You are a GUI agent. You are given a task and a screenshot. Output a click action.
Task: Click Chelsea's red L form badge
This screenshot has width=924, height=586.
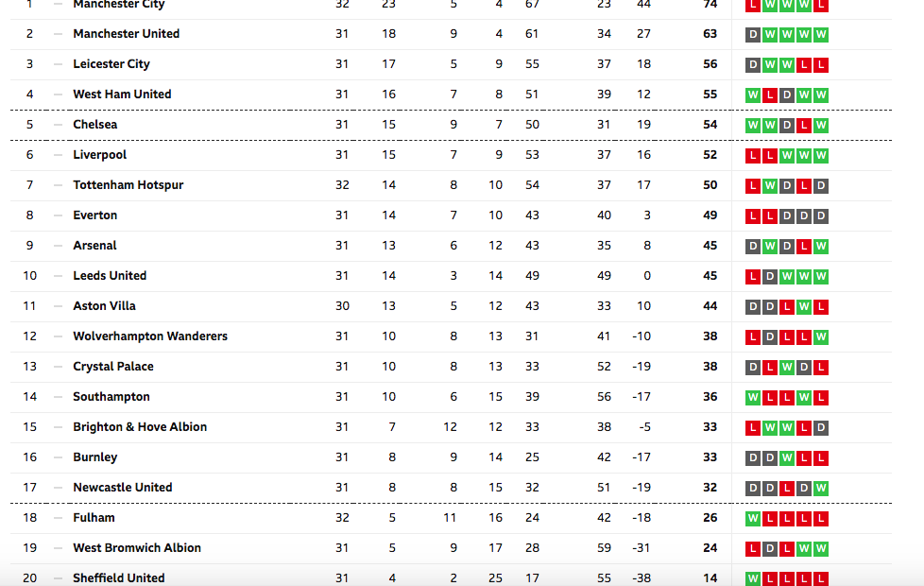click(804, 126)
